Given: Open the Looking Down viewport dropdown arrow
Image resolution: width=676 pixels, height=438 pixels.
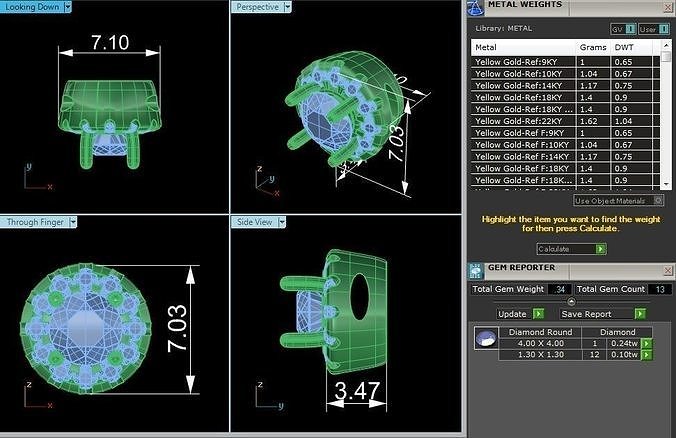Looking at the screenshot, I should pos(67,7).
